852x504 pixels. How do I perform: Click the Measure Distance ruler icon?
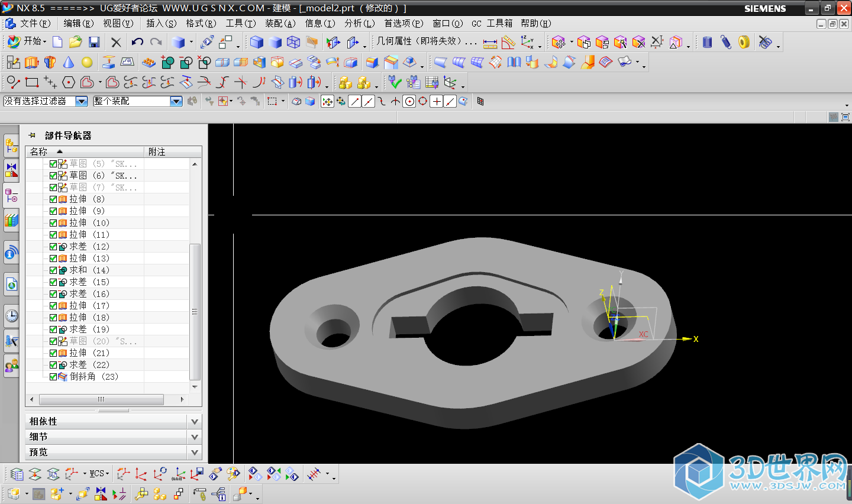[490, 43]
